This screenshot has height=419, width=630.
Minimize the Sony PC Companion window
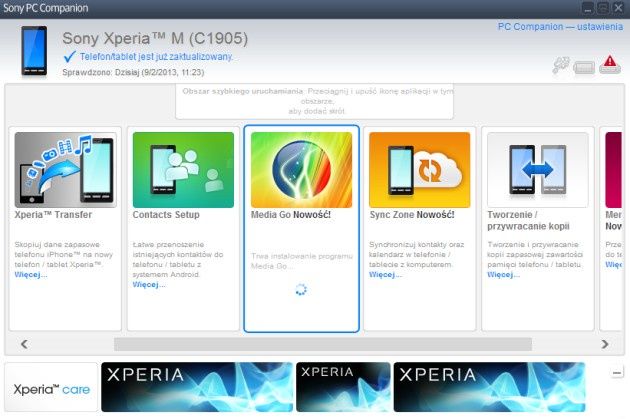[587, 8]
